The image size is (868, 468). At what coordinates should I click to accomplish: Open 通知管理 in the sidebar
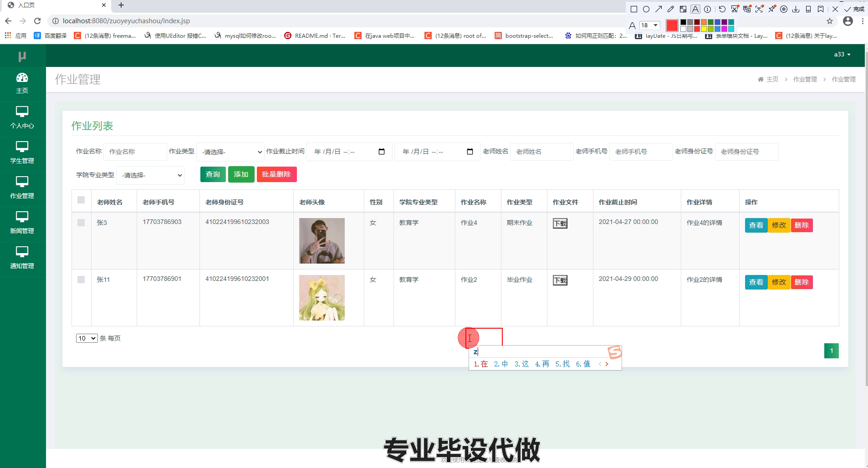(22, 259)
